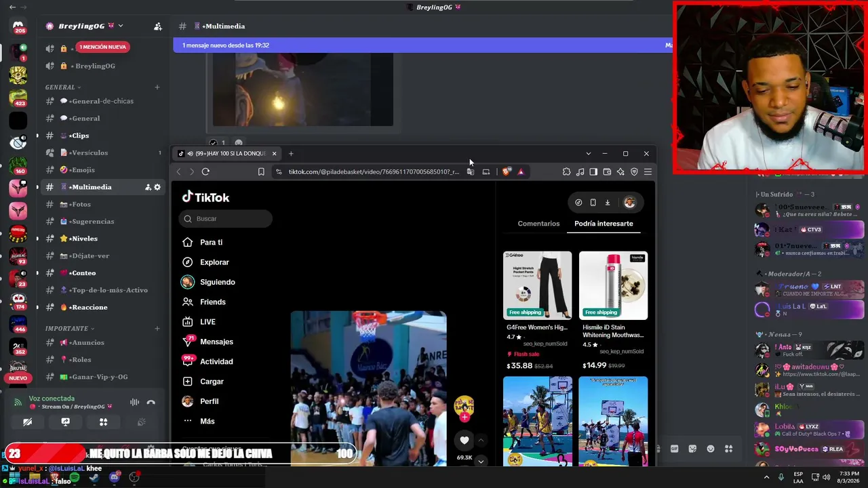Screen dimensions: 868x488
Task: Switch to the 'Comentarios' tab
Action: point(538,224)
